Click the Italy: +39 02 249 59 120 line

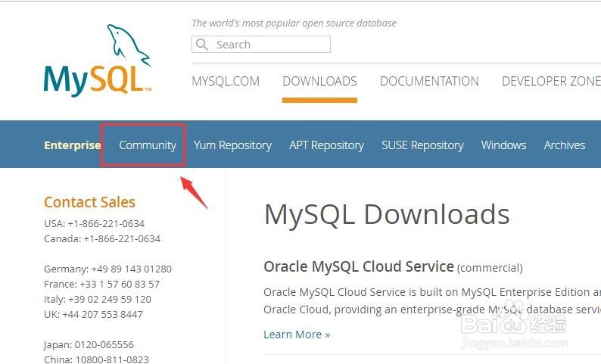click(x=98, y=299)
